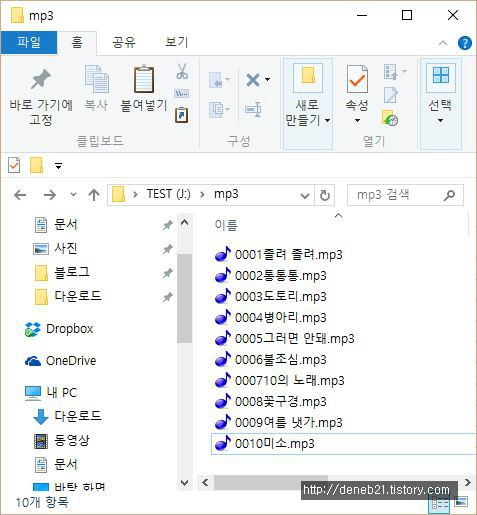Click the search magnifier icon
Image resolution: width=477 pixels, height=515 pixels.
point(449,195)
